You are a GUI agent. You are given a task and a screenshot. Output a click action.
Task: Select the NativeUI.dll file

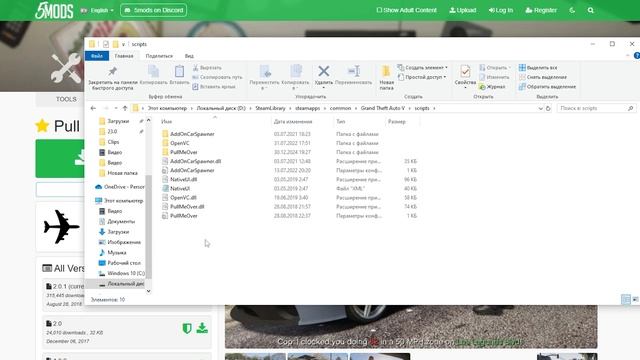coord(183,179)
